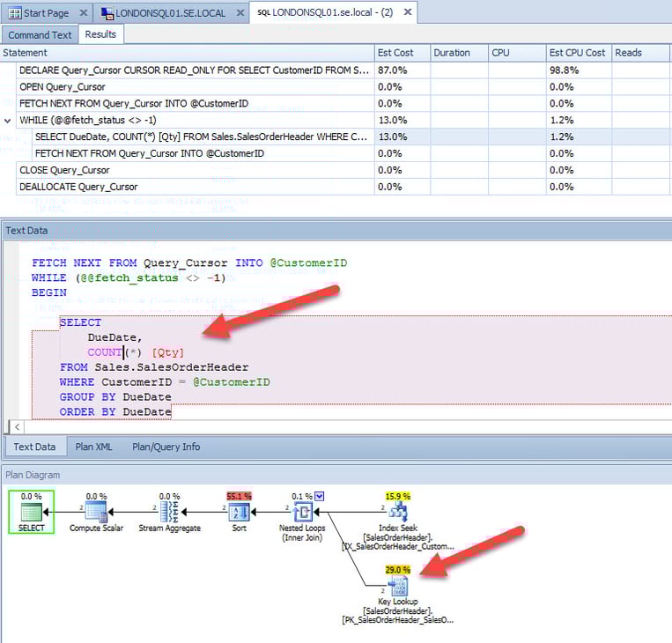Sort by the Est CPU Cost column header
Image resolution: width=672 pixels, height=643 pixels.
(579, 53)
